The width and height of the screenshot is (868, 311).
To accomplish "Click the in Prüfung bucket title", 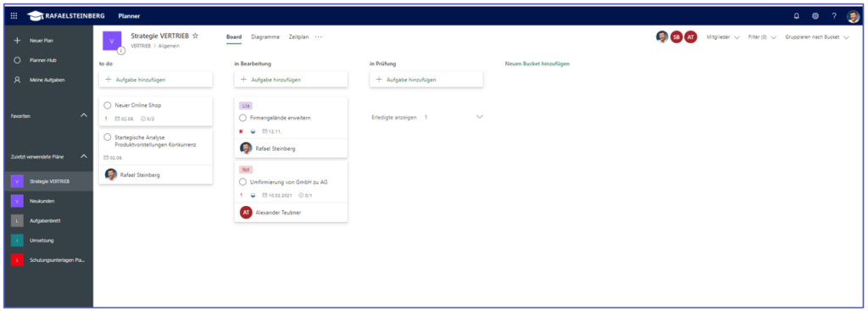I will coord(382,64).
